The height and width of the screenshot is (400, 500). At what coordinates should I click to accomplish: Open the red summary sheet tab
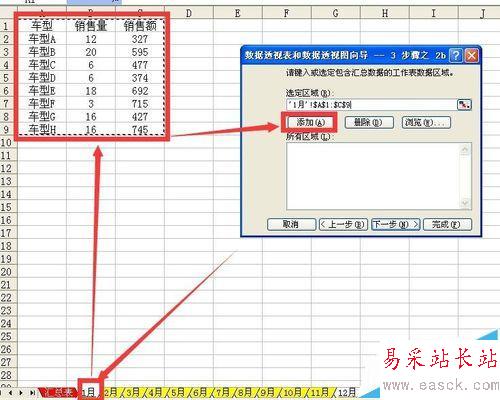tap(58, 392)
